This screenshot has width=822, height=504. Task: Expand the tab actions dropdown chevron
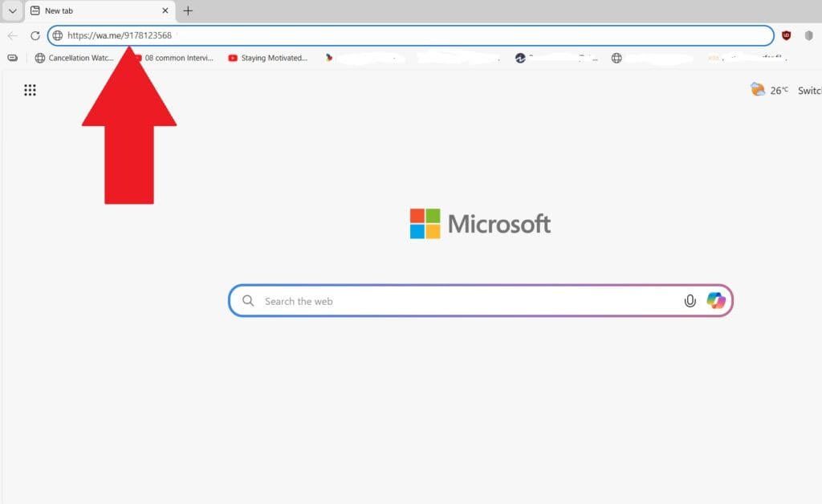pos(12,11)
